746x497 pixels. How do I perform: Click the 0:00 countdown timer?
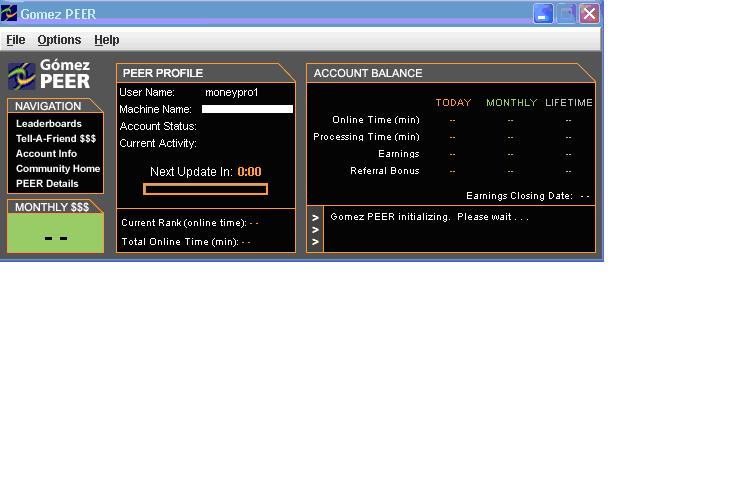[249, 172]
